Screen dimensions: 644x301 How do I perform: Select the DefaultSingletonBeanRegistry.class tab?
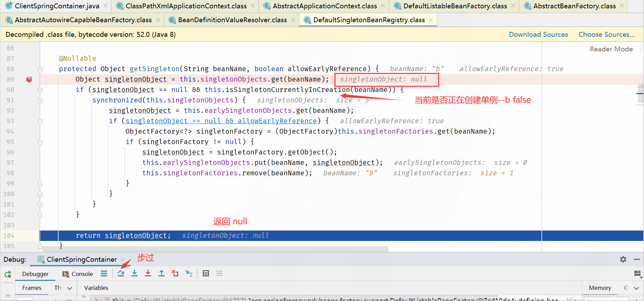(369, 20)
